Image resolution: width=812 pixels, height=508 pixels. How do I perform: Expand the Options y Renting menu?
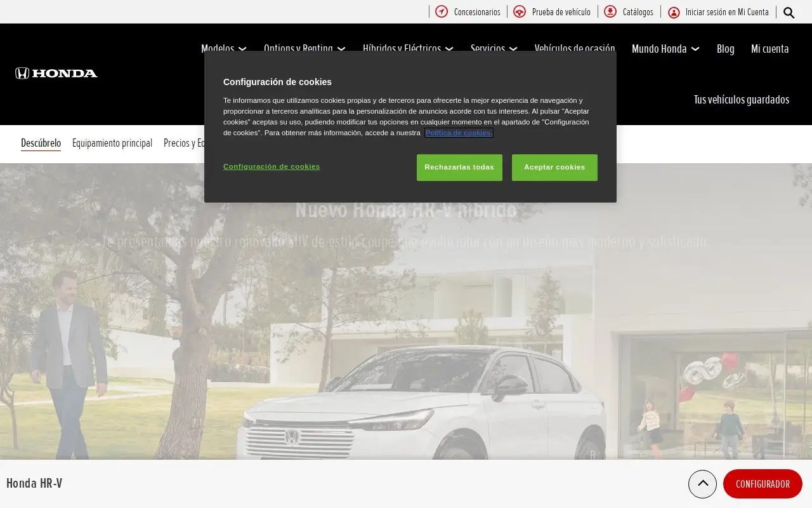tap(304, 48)
